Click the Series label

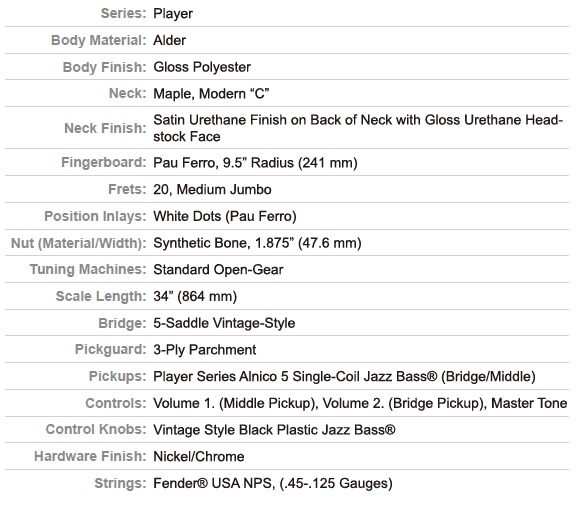(123, 13)
